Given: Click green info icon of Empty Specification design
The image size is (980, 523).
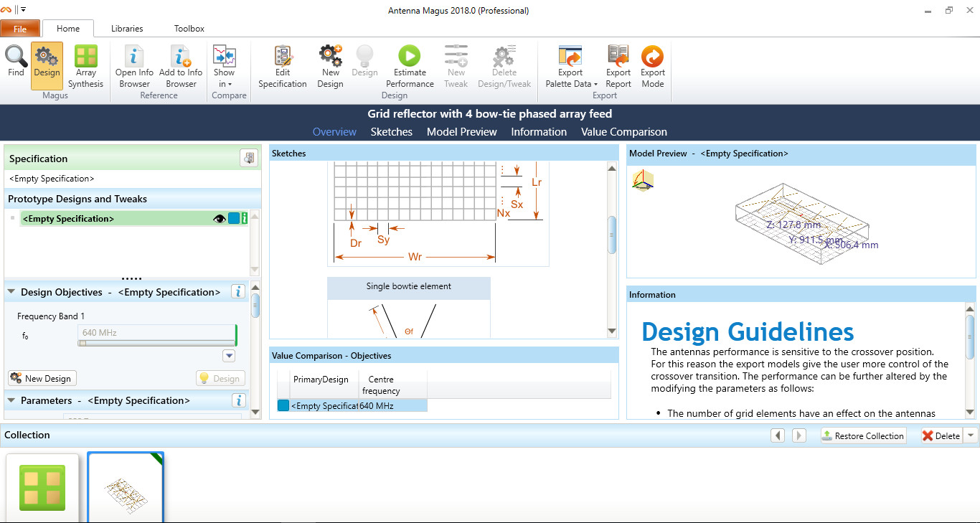Looking at the screenshot, I should coord(245,219).
